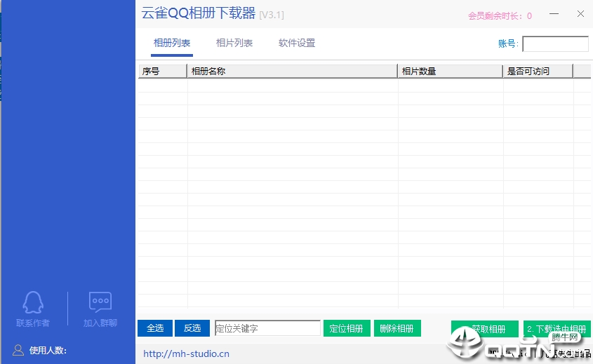Click the 会员剩余时长 status text
593x364 pixels.
[500, 16]
